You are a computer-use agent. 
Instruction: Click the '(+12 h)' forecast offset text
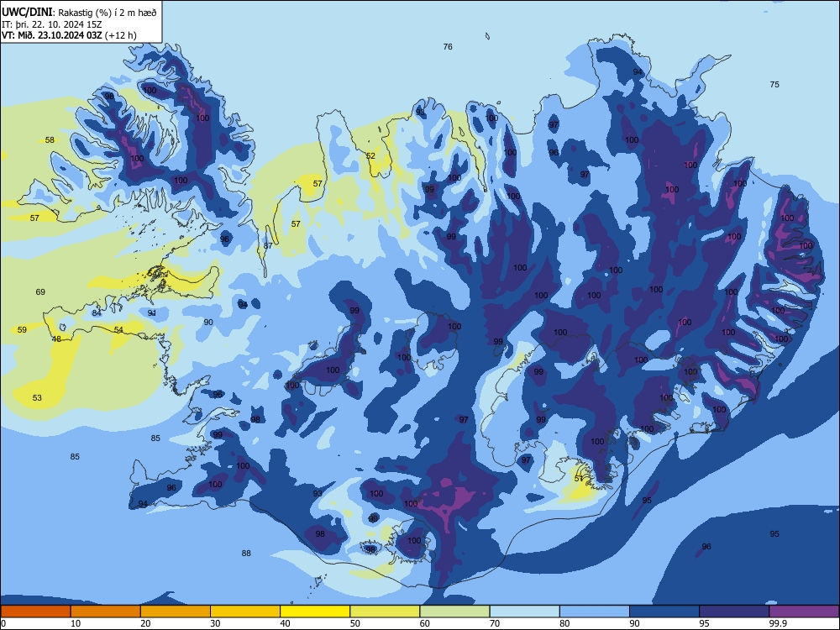121,35
